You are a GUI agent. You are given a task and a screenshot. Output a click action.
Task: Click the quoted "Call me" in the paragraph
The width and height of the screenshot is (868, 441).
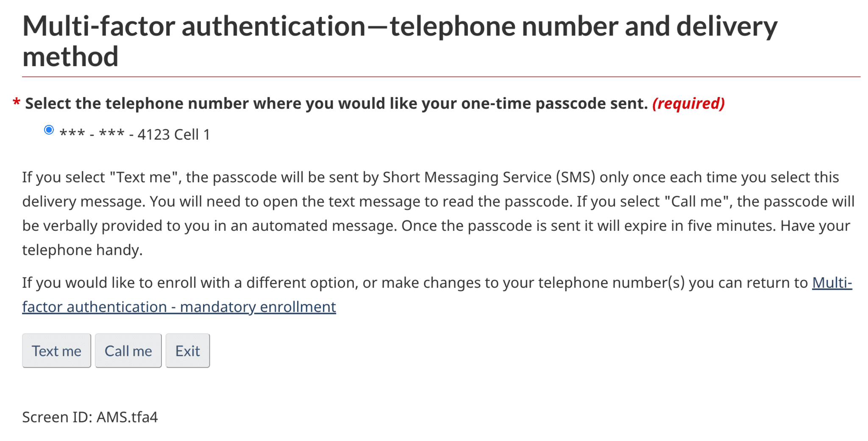coord(698,202)
